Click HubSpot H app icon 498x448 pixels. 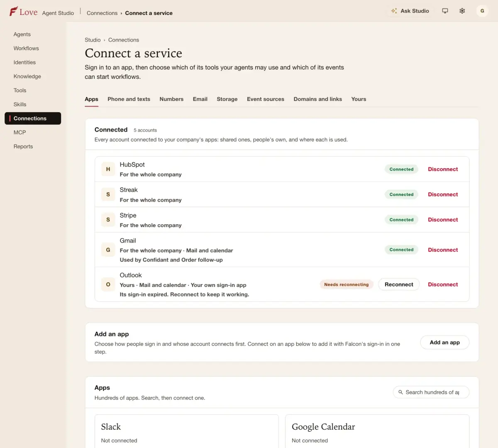108,169
